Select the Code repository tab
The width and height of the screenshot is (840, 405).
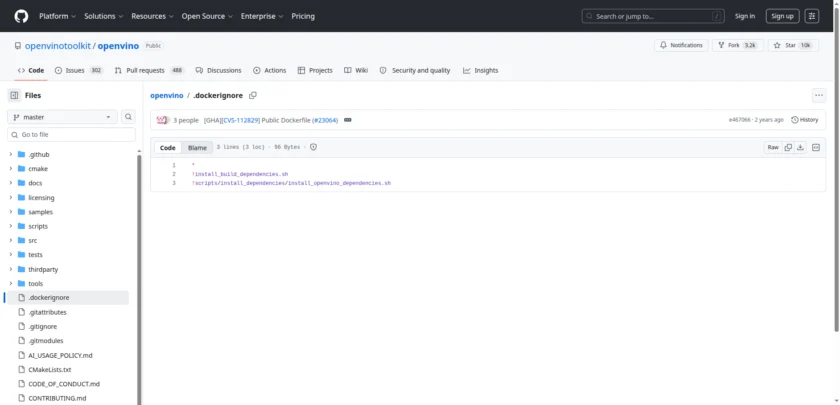pyautogui.click(x=31, y=70)
